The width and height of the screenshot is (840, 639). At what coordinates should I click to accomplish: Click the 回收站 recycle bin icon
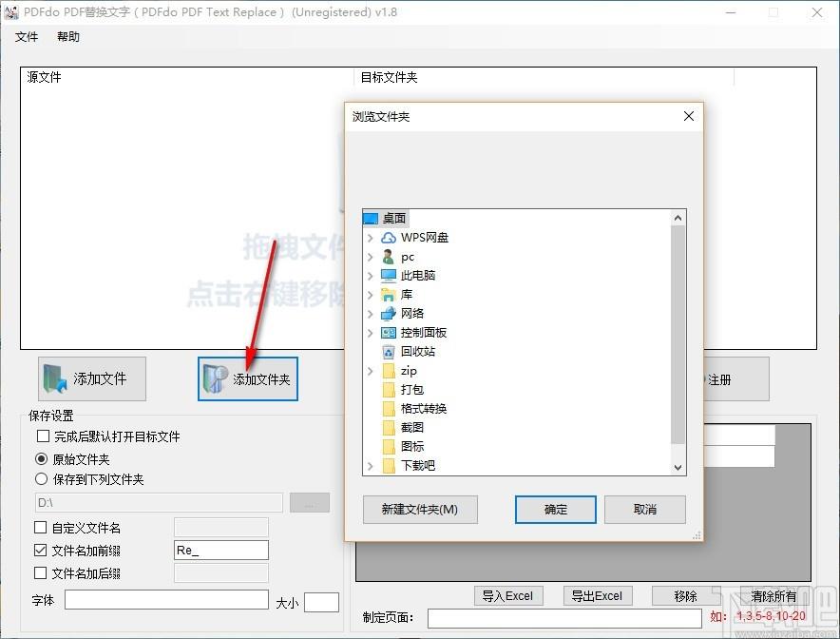click(389, 352)
